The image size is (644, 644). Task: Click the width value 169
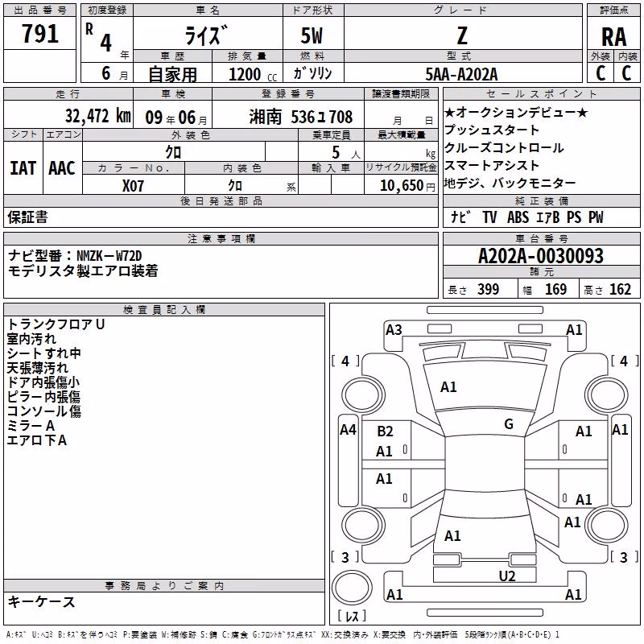pos(555,289)
